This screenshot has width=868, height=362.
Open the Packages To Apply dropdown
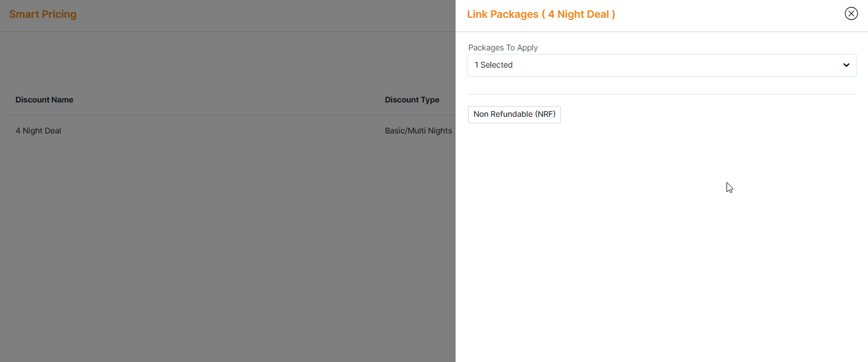pos(662,65)
